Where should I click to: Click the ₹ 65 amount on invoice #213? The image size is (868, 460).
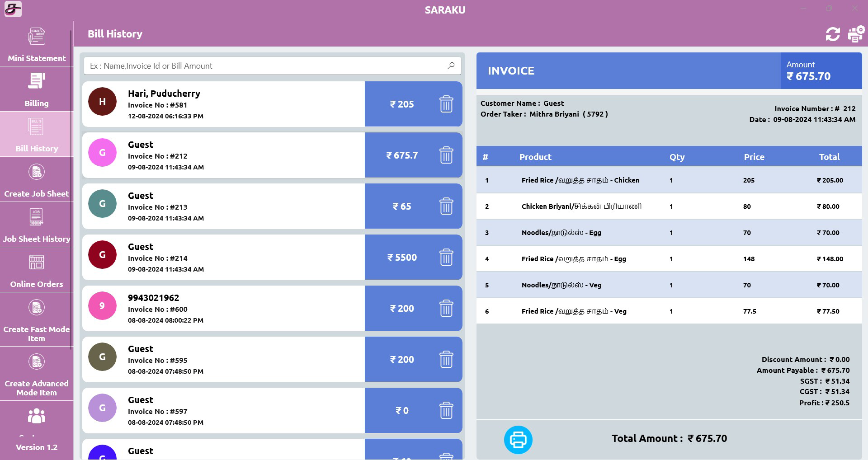pyautogui.click(x=402, y=207)
